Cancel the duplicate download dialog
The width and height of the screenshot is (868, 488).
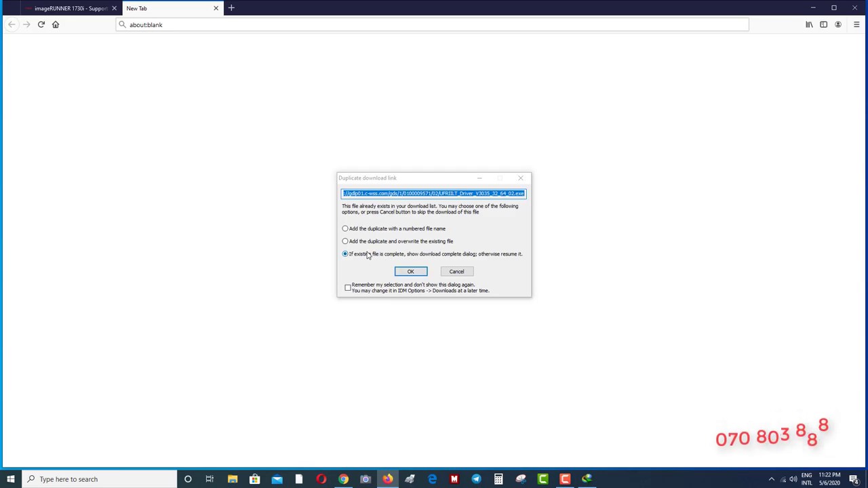[456, 271]
